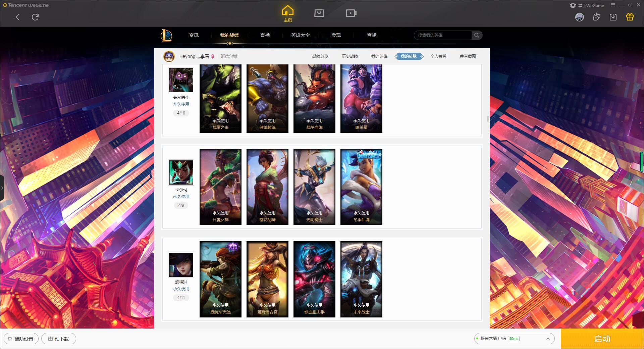Click the 启动 launch button
644x349 pixels.
click(x=602, y=339)
